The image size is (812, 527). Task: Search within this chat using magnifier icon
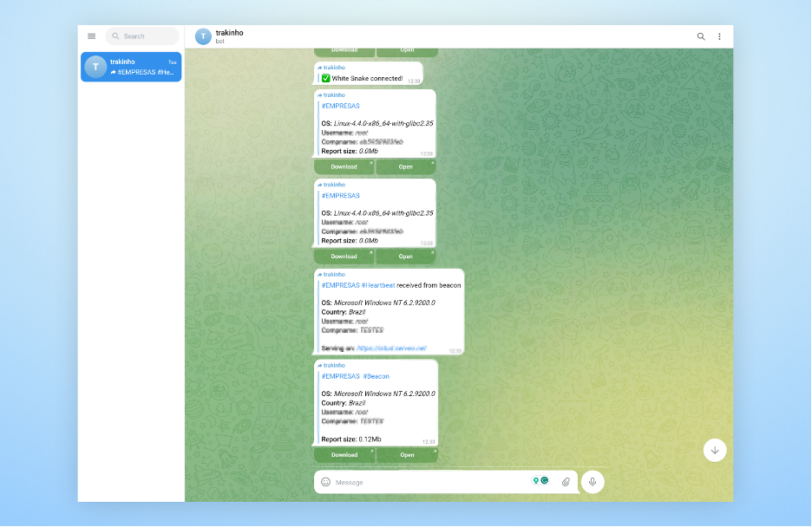(x=701, y=36)
